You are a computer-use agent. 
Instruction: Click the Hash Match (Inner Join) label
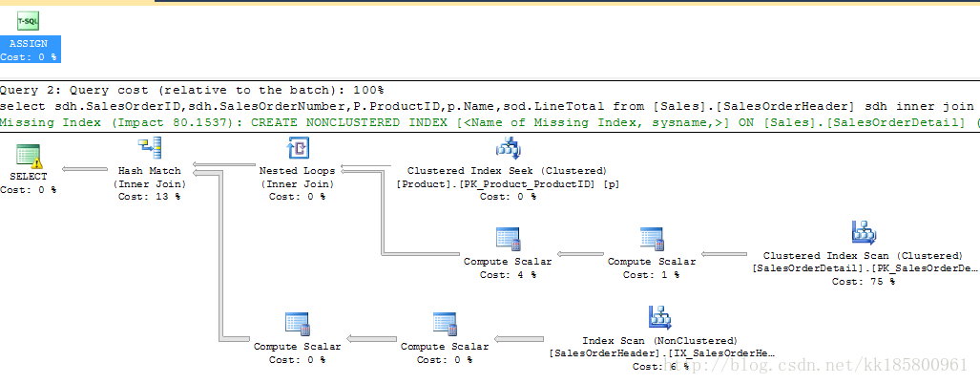coord(150,177)
